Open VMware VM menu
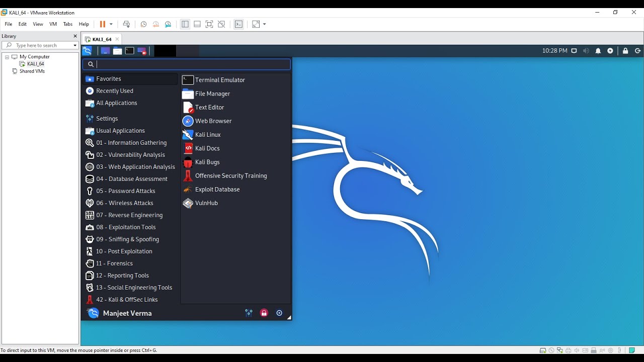 click(53, 24)
